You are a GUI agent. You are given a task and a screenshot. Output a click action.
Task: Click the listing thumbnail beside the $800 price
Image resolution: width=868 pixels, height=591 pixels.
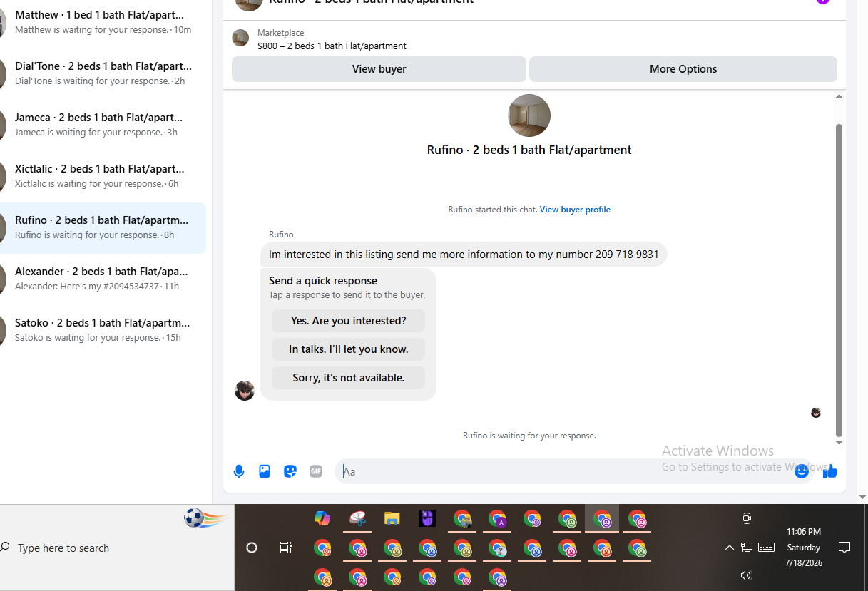point(240,38)
